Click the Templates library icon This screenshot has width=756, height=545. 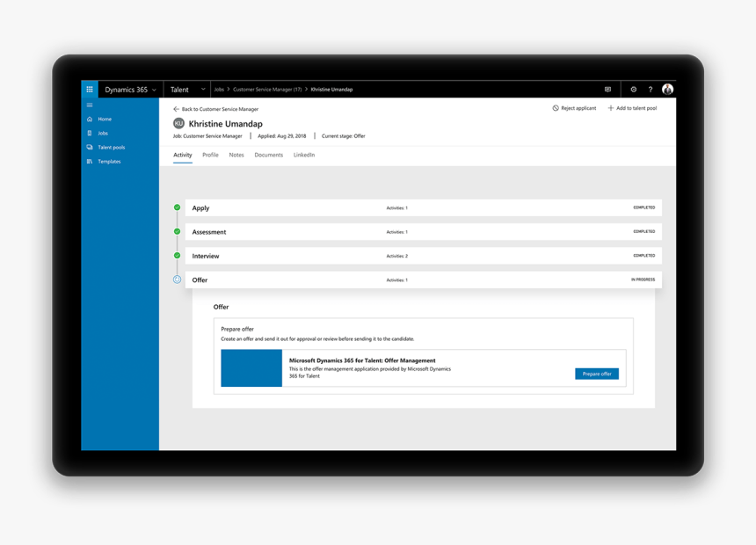90,162
